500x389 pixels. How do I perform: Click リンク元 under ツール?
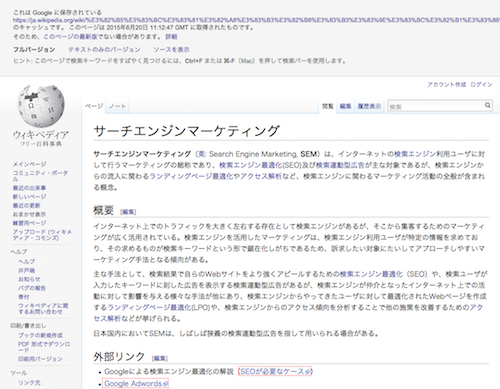[29, 382]
